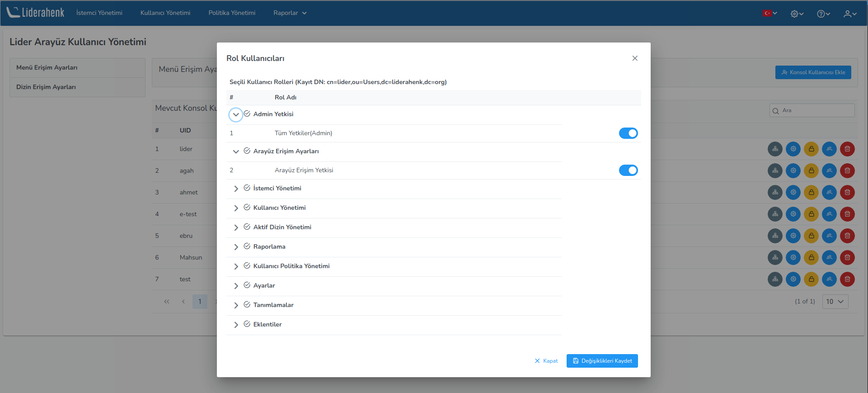Open the Raporlar menu in the navbar
Image resolution: width=868 pixels, height=393 pixels.
(x=290, y=13)
